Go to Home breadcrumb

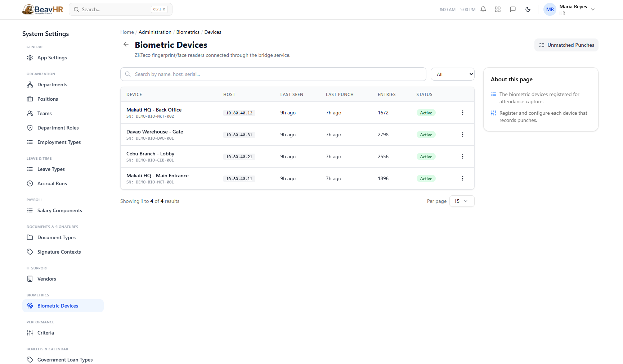pyautogui.click(x=127, y=32)
